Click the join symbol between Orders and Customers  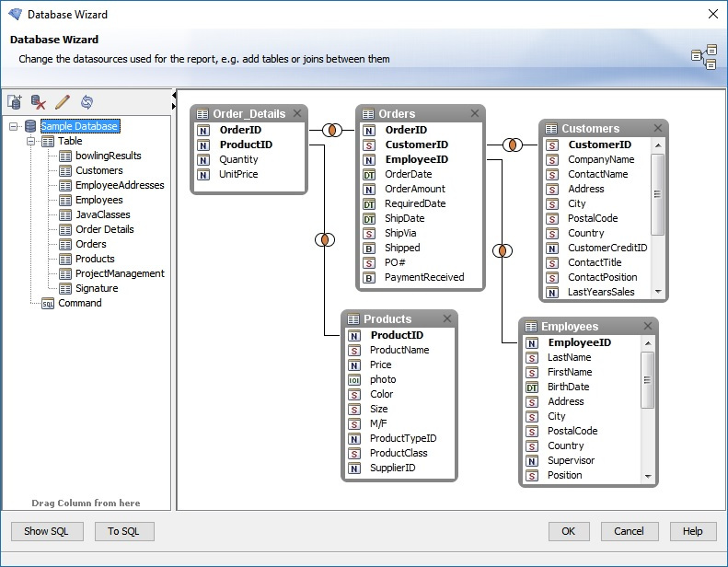coord(513,145)
